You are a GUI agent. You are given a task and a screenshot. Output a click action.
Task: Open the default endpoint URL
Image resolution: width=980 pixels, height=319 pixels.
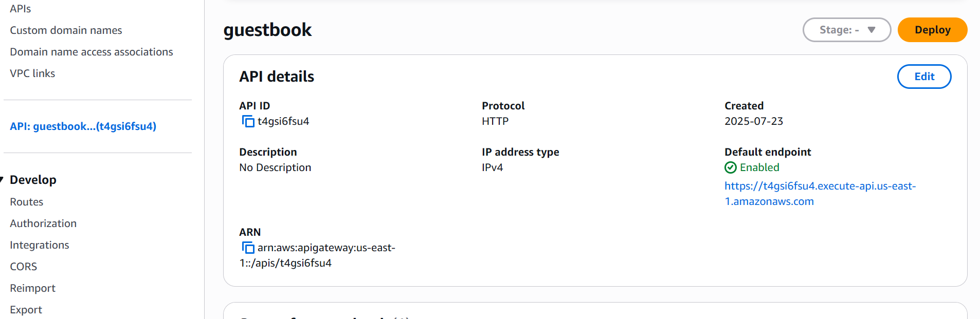tap(820, 186)
